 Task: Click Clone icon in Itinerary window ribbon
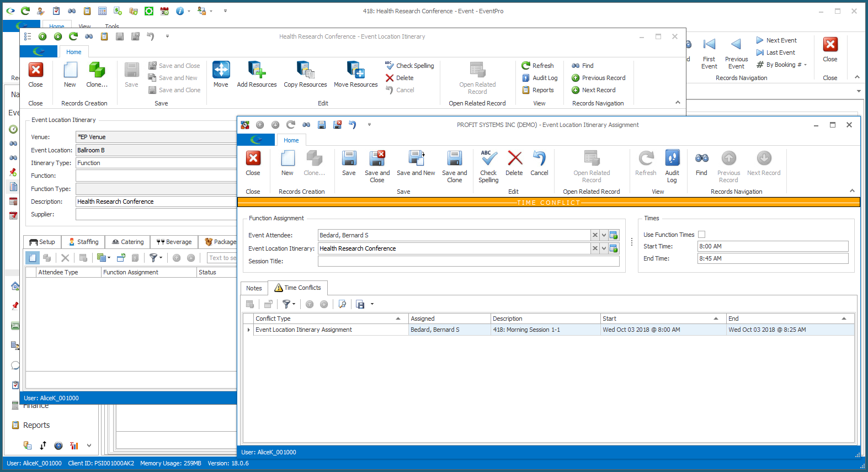pyautogui.click(x=97, y=75)
